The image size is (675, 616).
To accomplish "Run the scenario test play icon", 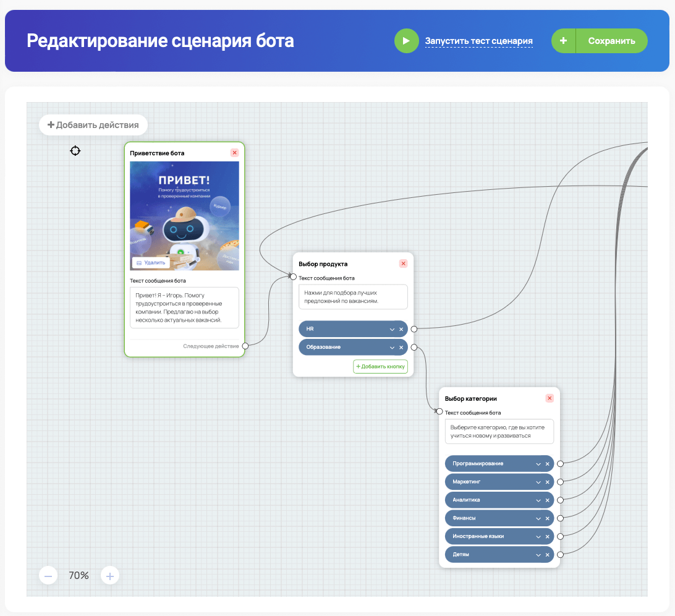I will point(406,41).
